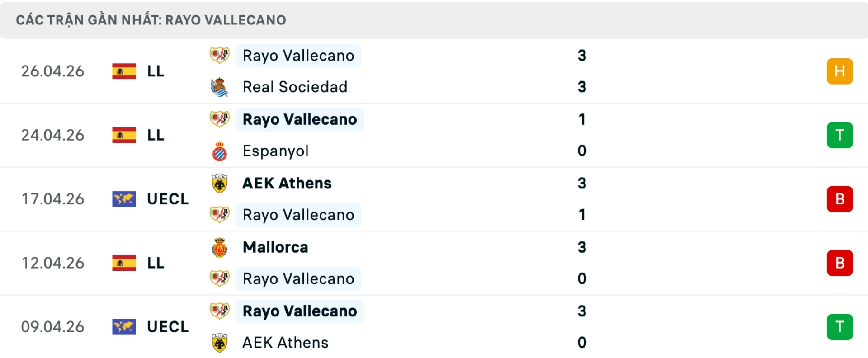Click AEK Athens crest in 17.04.26 match

(x=220, y=184)
